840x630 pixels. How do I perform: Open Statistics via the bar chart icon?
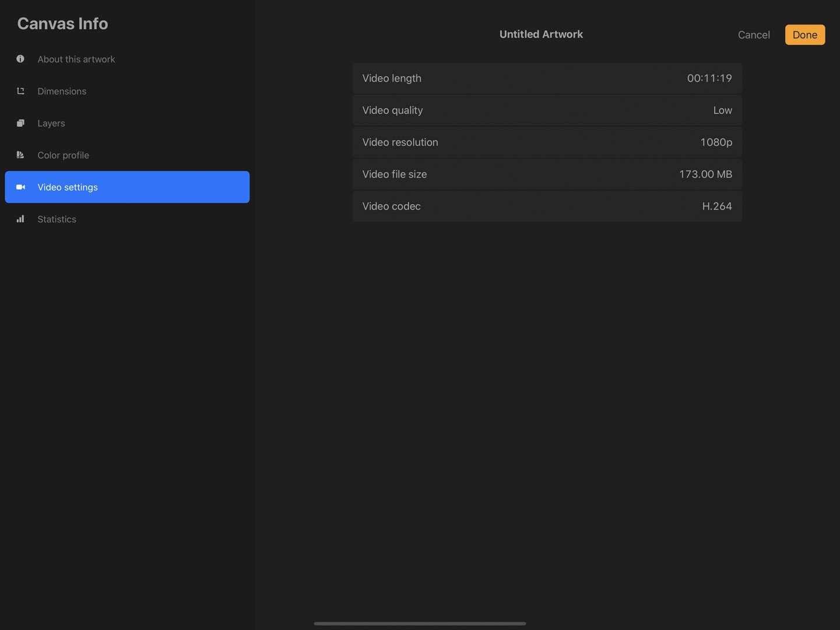pyautogui.click(x=20, y=219)
